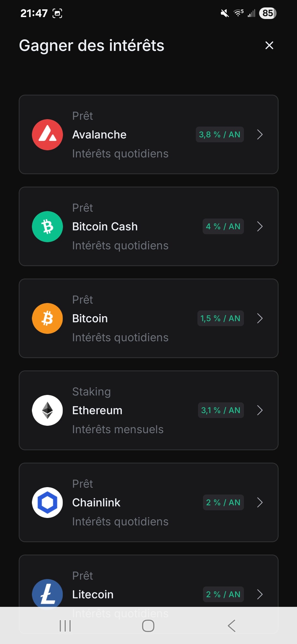Tap the green Bitcoin Cash icon

coord(47,227)
